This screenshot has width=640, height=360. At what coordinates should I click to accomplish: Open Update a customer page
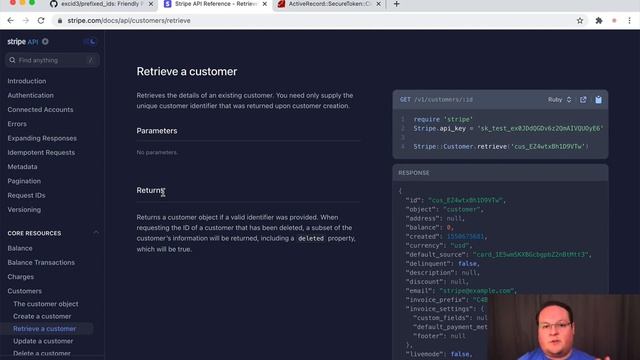pyautogui.click(x=43, y=341)
